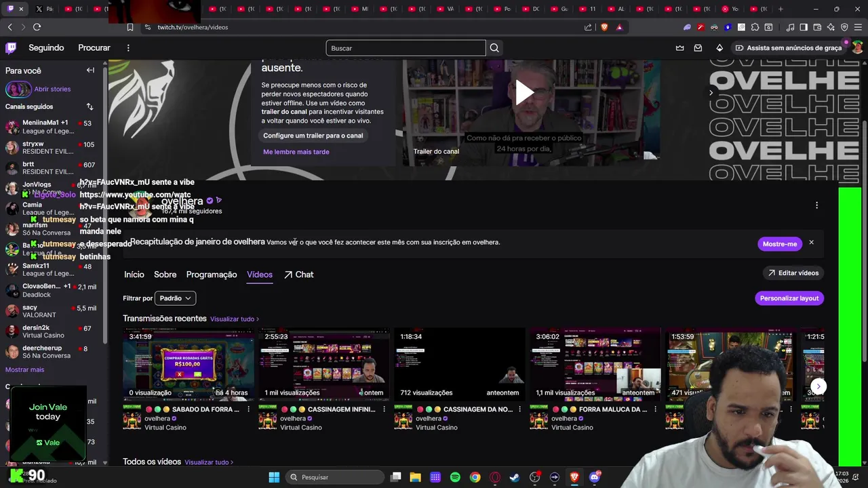868x488 pixels.
Task: Open the Bits diamond icon
Action: click(x=719, y=48)
